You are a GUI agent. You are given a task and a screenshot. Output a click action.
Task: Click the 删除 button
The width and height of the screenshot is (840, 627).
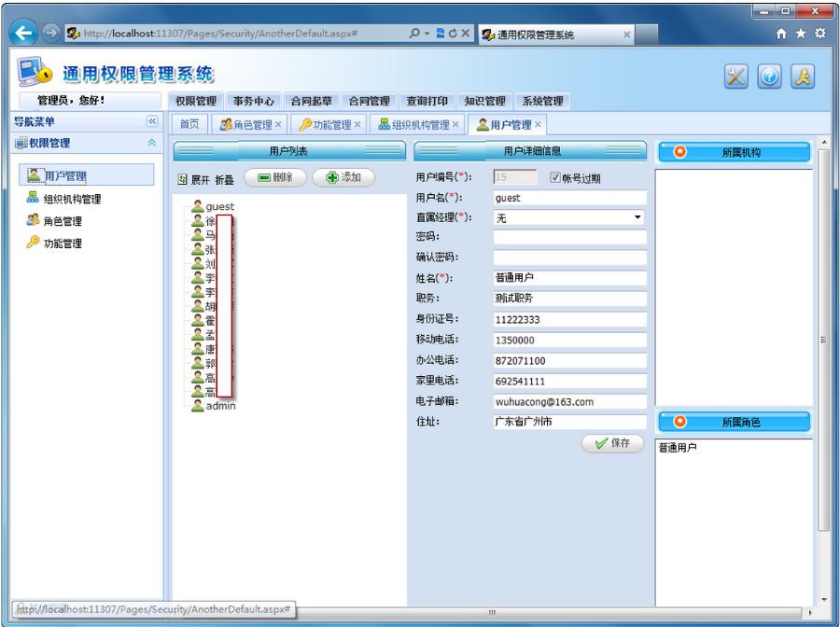click(x=275, y=177)
